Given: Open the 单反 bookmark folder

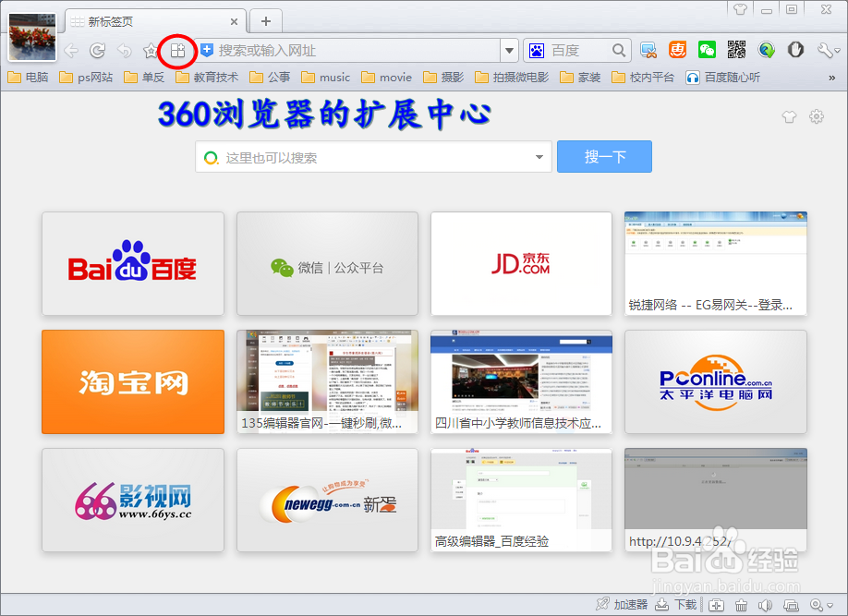Looking at the screenshot, I should [144, 78].
